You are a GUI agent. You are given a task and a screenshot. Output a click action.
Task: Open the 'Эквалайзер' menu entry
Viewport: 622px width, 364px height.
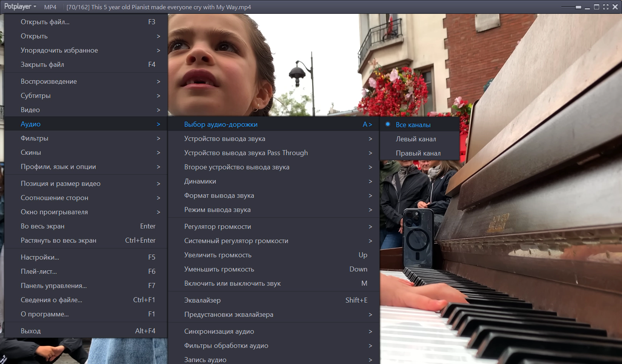tap(274, 300)
